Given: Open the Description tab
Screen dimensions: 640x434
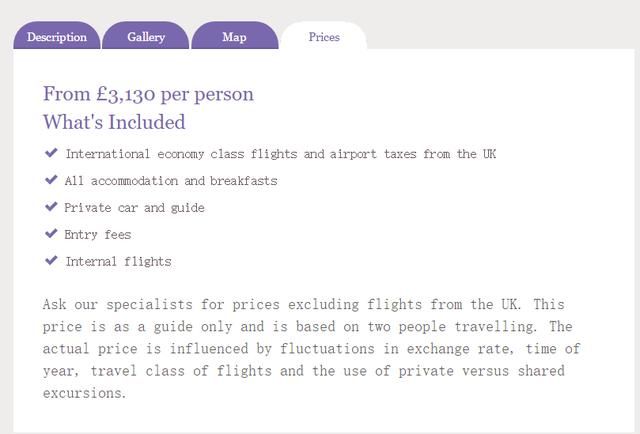Looking at the screenshot, I should [57, 36].
